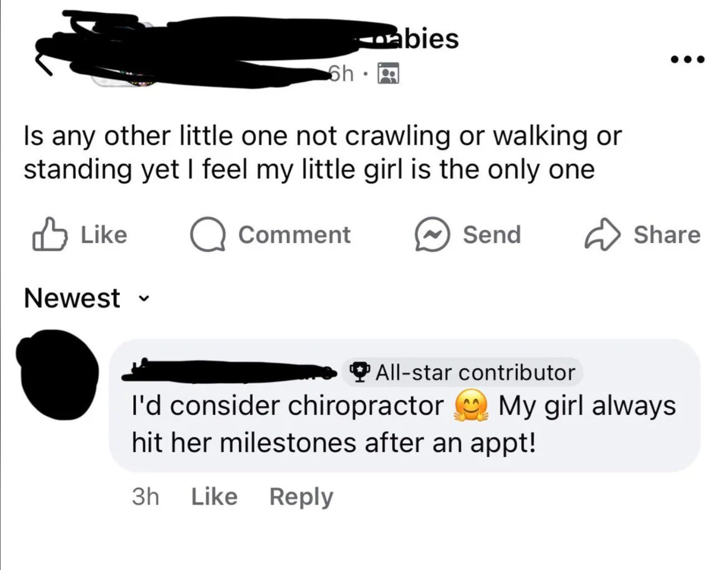Screen dimensions: 728x570
Task: Click the 3h comment timestamp
Action: pos(147,496)
